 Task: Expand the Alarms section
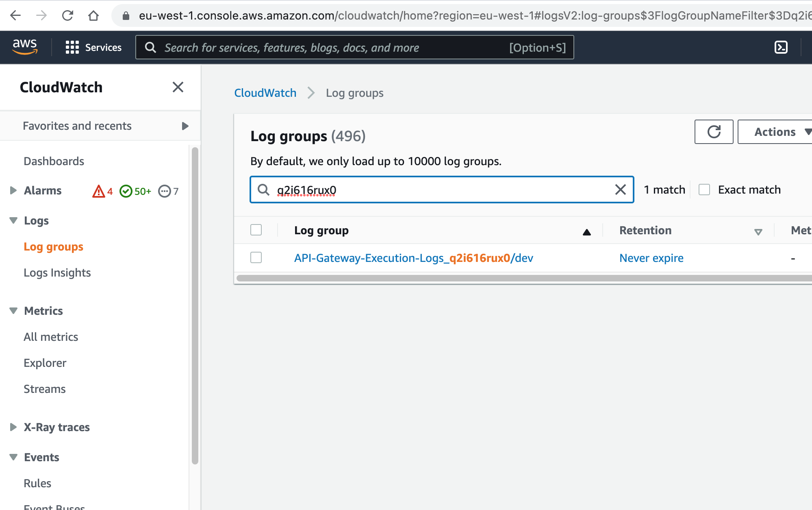(13, 190)
